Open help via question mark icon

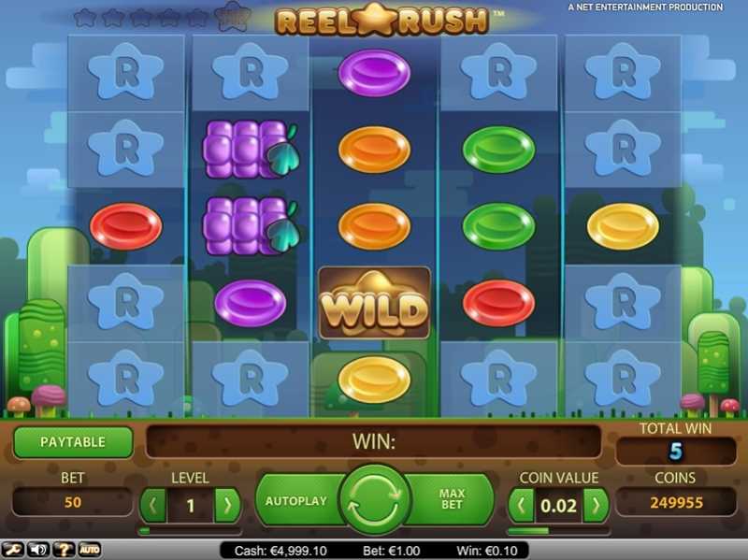coord(63,550)
